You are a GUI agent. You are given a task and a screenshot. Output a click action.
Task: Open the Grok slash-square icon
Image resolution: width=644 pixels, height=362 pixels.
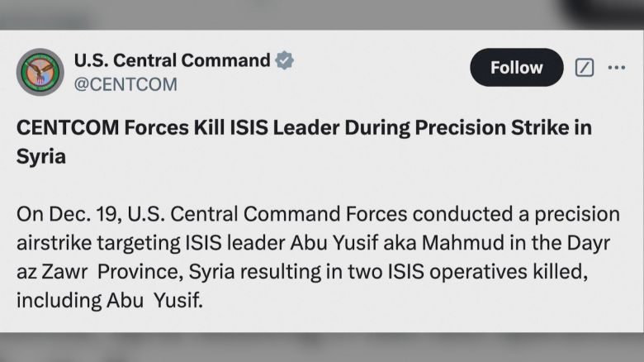pos(584,68)
